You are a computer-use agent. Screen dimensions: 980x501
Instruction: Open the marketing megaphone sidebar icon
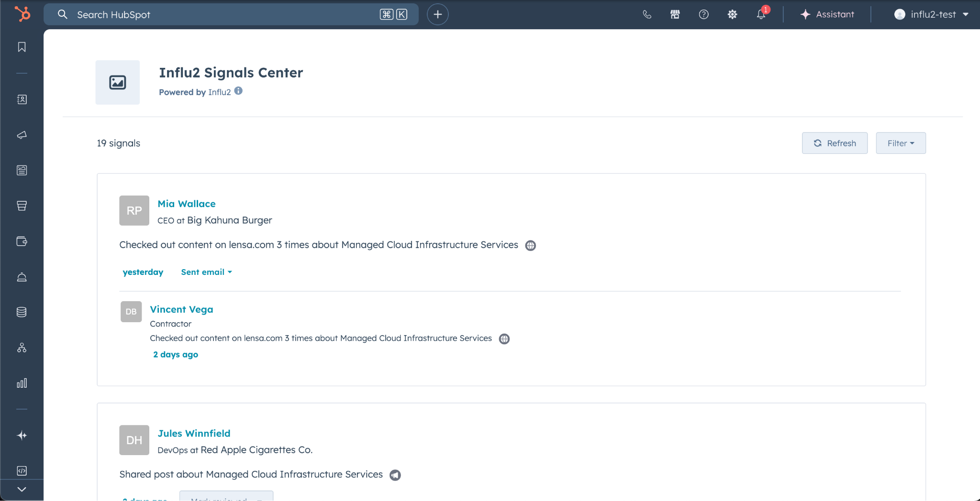click(x=22, y=135)
